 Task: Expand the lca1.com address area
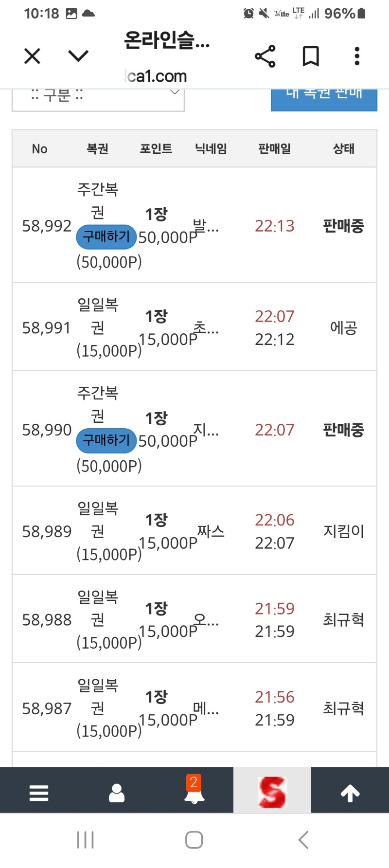coord(155,76)
